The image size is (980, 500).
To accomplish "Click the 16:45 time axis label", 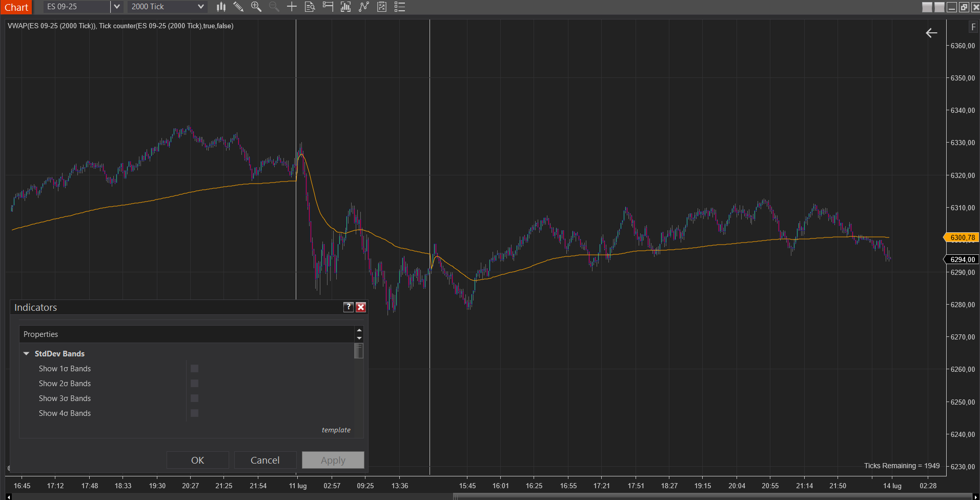I will (22, 486).
